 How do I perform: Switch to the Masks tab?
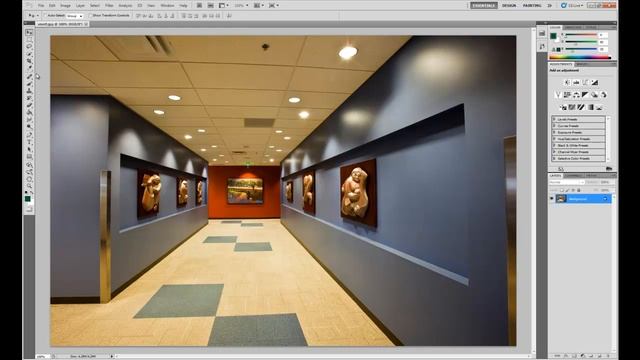pos(581,64)
